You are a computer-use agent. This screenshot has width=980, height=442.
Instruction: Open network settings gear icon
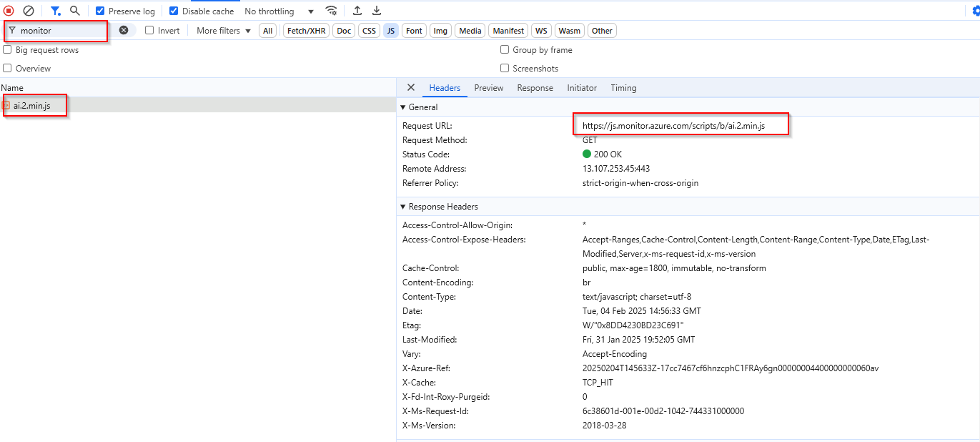(x=976, y=11)
